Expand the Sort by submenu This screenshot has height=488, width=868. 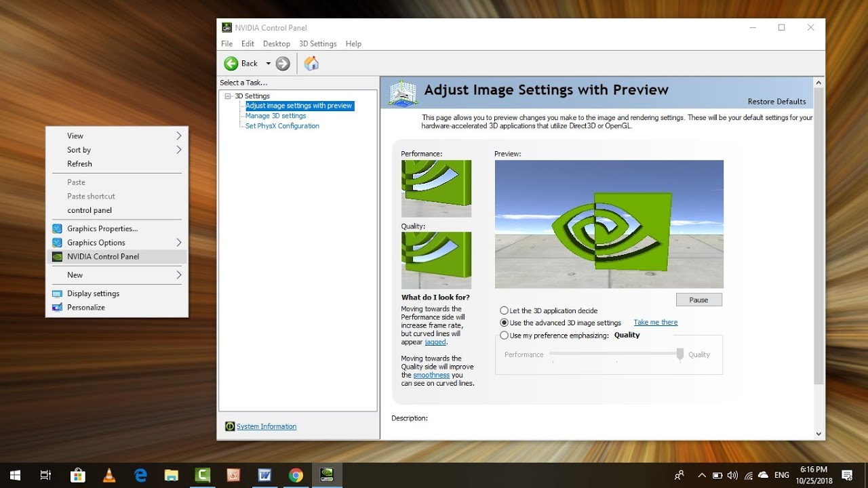click(117, 150)
